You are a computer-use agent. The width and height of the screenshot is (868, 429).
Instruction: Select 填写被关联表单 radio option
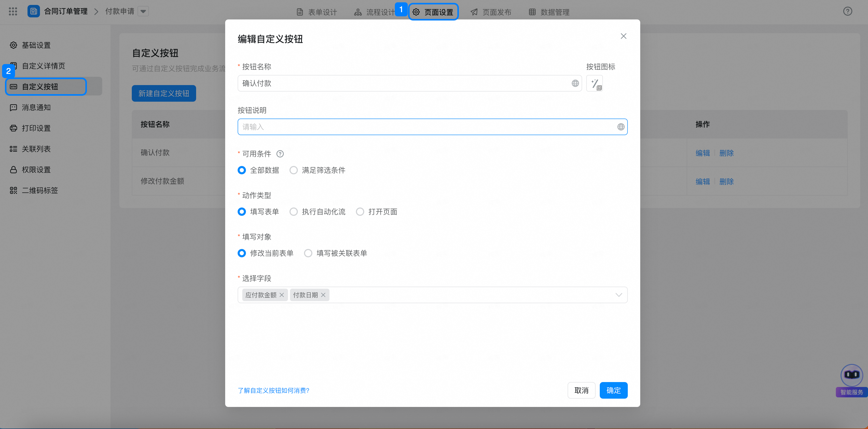pos(308,253)
